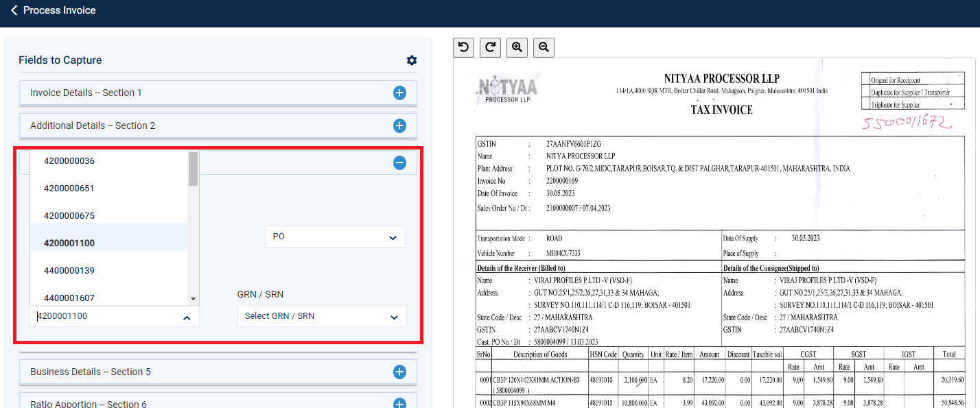
Task: Click the dropdown list scrollbar thumb
Action: (x=194, y=169)
